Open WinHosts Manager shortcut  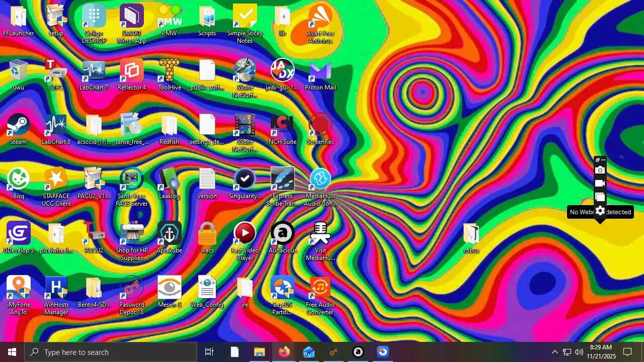[x=56, y=296]
